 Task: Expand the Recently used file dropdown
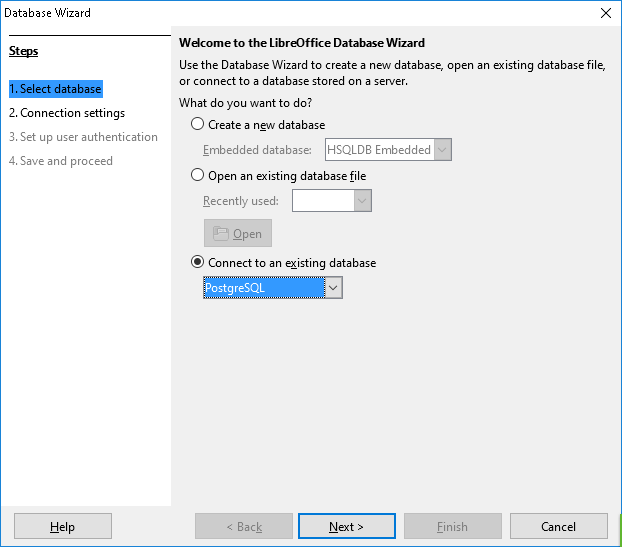(363, 201)
